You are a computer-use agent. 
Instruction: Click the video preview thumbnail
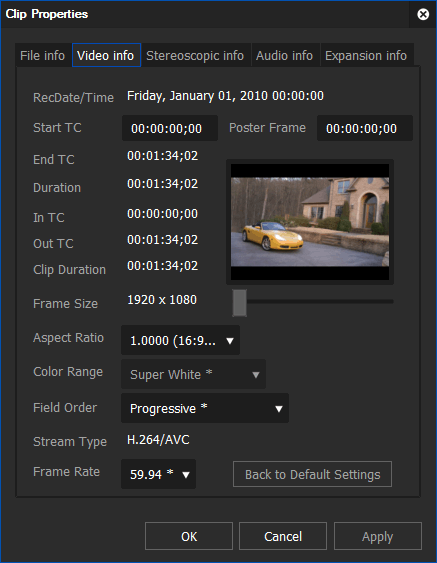(x=310, y=222)
